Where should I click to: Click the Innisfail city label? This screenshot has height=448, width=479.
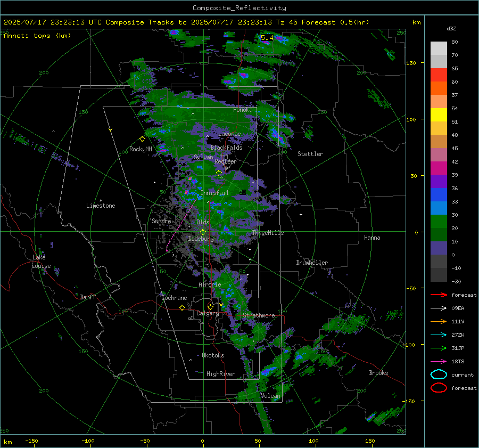[x=214, y=193]
